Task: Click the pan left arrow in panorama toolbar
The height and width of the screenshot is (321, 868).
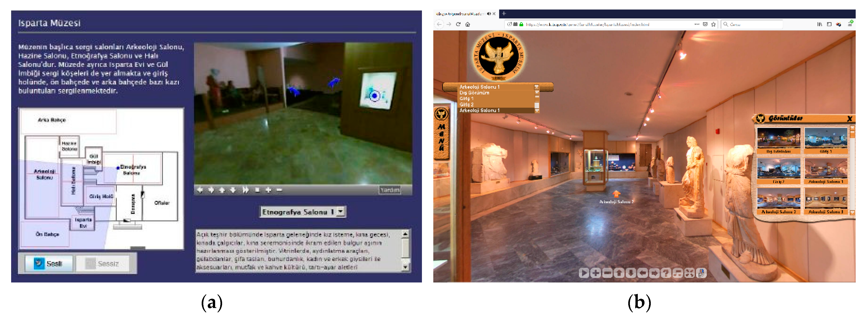Action: point(642,273)
